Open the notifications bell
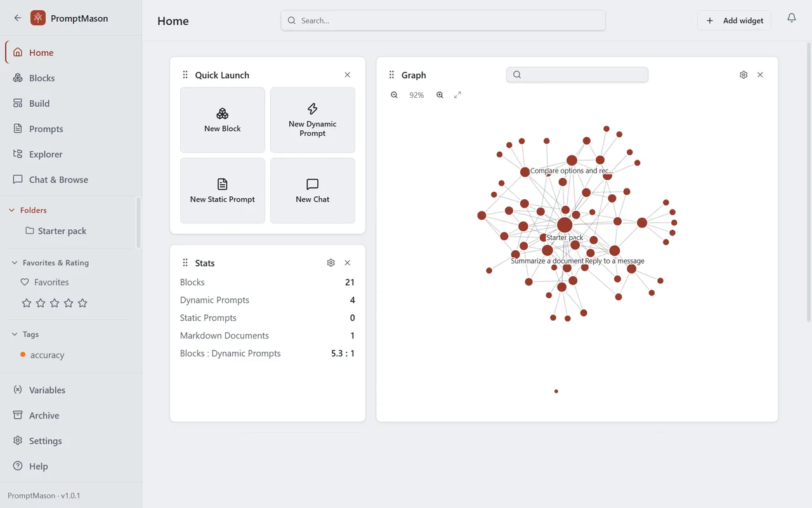The width and height of the screenshot is (812, 508). [x=792, y=18]
